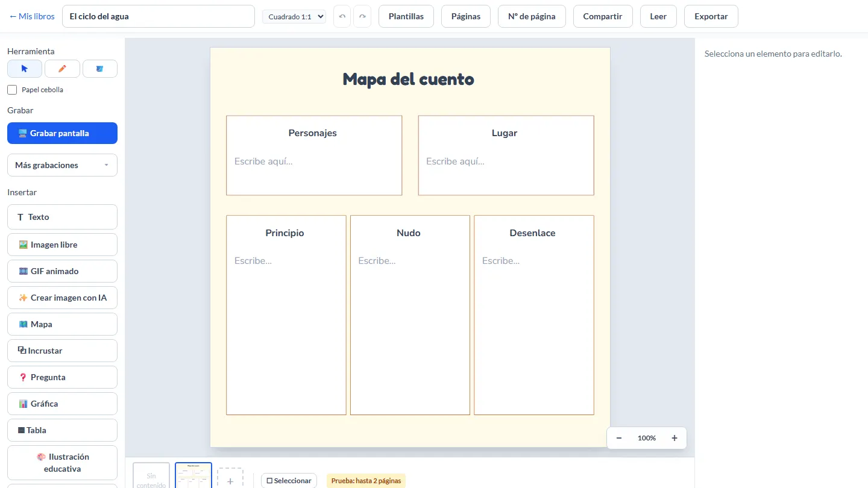Zoom out the canvas with minus
This screenshot has width=868, height=488.
coord(619,438)
